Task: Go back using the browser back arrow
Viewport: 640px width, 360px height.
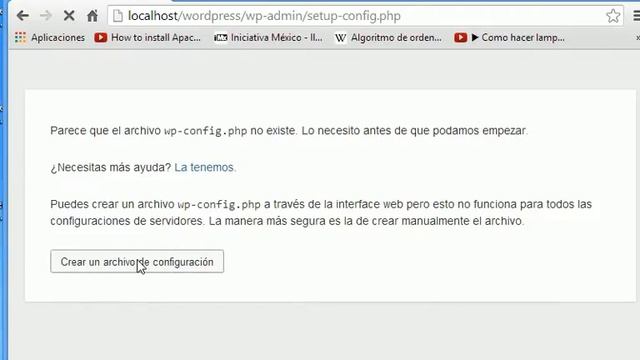Action: tap(23, 16)
